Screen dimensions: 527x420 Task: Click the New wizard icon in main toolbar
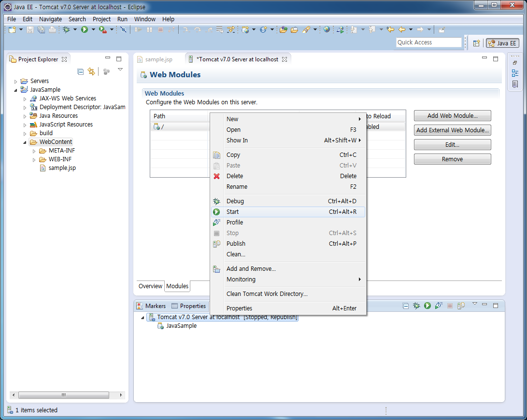click(12, 30)
